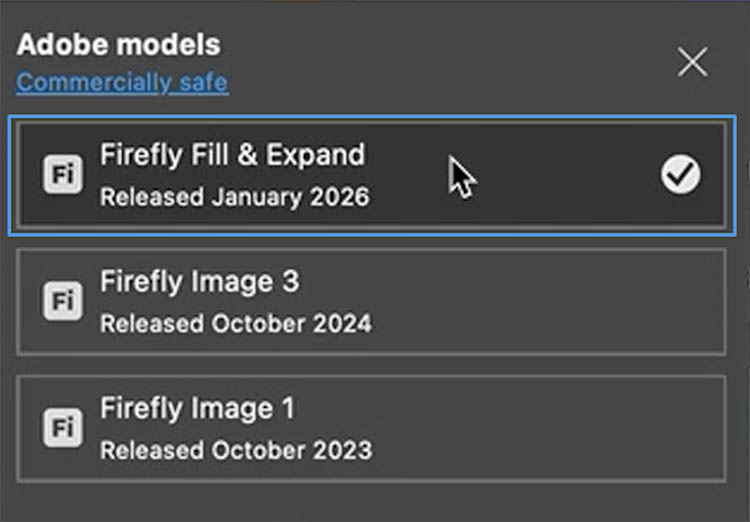Click the white checkmark on Firefly Fill & Expand
750x522 pixels.
click(680, 175)
